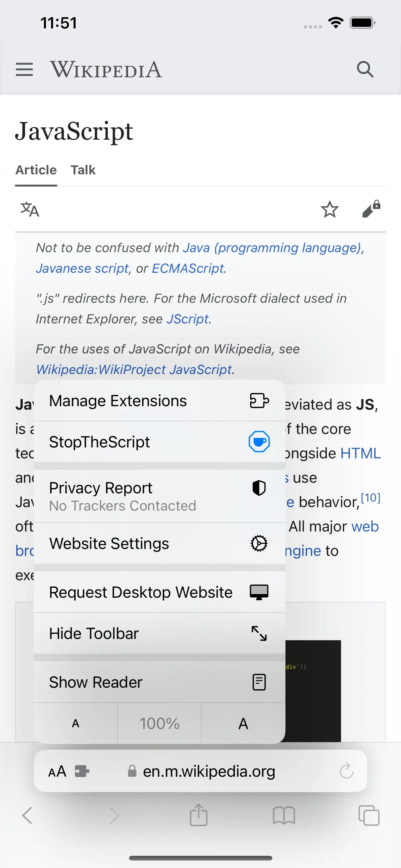Switch to the Talk tab

pyautogui.click(x=83, y=170)
